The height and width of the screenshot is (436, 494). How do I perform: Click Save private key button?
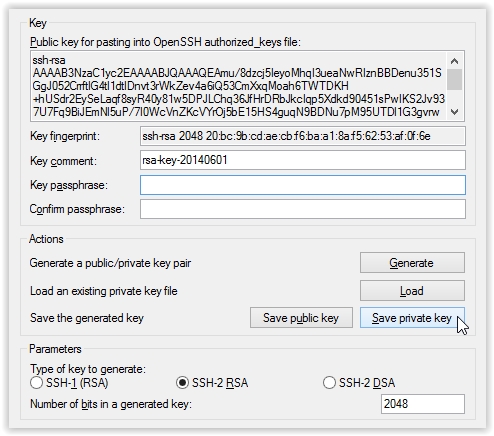click(412, 318)
